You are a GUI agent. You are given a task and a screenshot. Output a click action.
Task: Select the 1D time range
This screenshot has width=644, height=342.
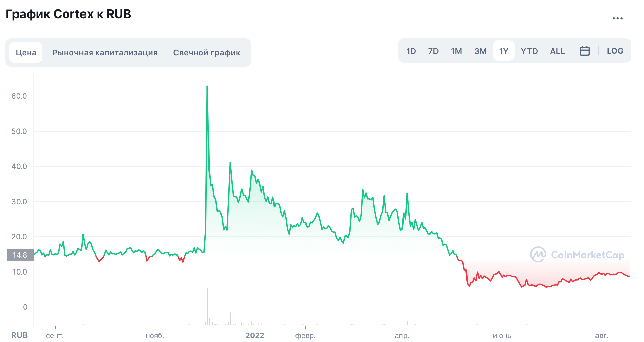pos(411,51)
